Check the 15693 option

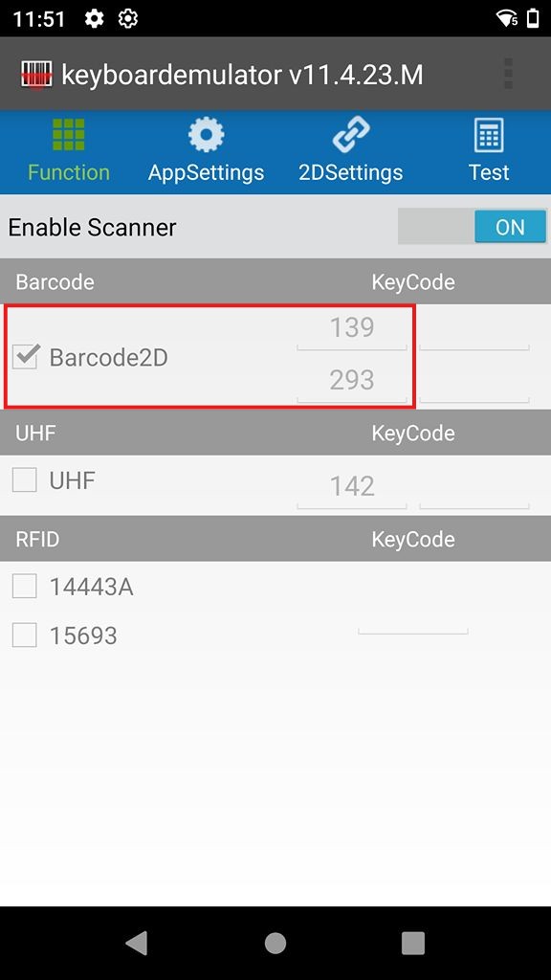[24, 635]
